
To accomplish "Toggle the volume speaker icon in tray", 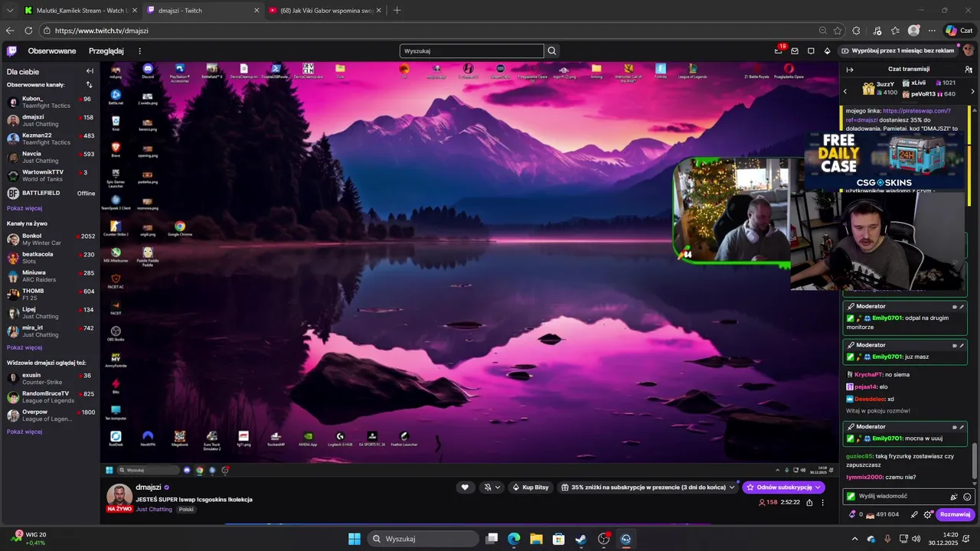I will (x=918, y=539).
